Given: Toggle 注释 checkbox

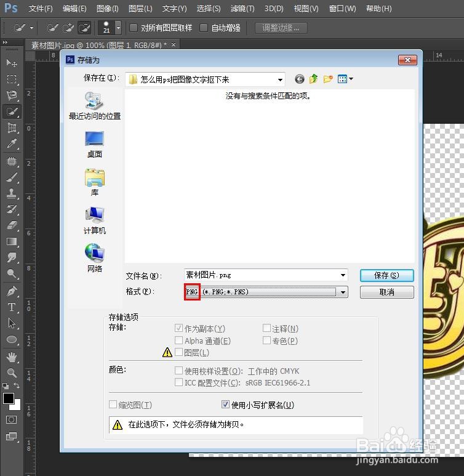Looking at the screenshot, I should pyautogui.click(x=266, y=328).
